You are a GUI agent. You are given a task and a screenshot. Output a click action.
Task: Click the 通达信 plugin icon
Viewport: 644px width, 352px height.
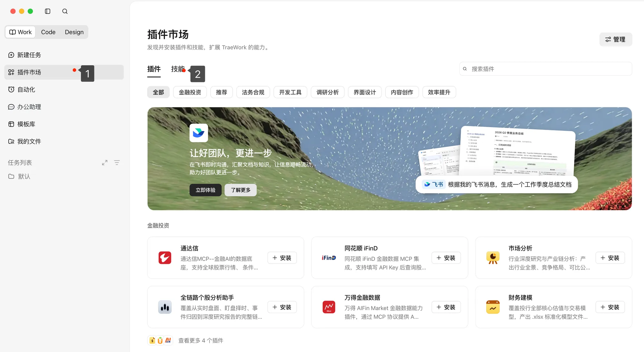tap(165, 258)
